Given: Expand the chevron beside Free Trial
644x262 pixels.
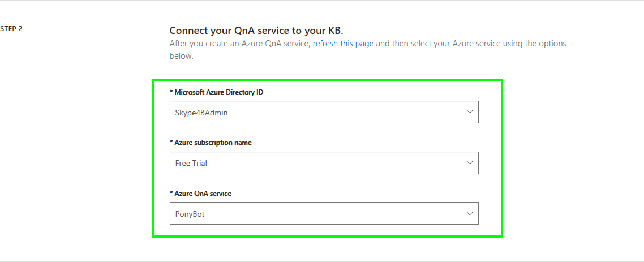Looking at the screenshot, I should 470,163.
